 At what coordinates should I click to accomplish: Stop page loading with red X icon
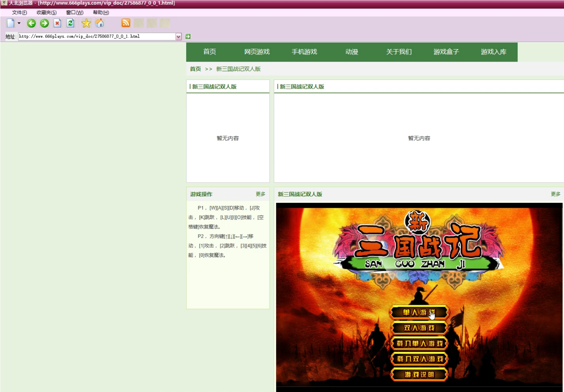[x=57, y=23]
